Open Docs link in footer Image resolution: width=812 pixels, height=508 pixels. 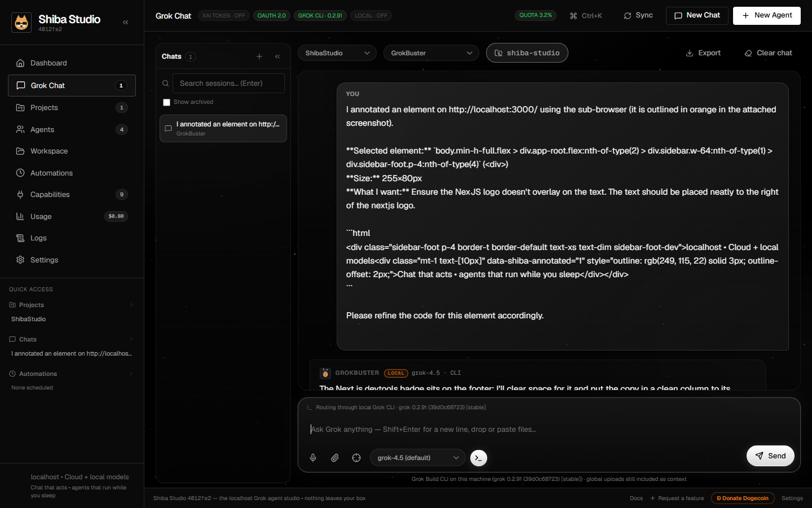click(x=636, y=498)
